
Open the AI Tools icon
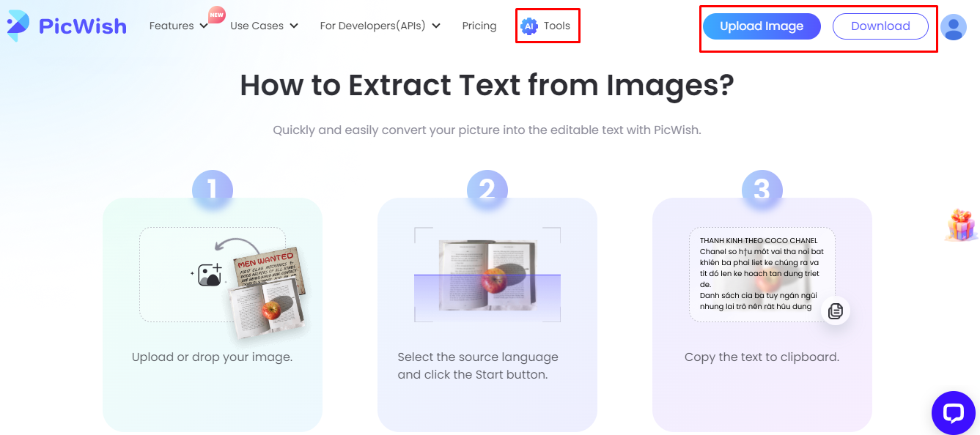click(529, 26)
